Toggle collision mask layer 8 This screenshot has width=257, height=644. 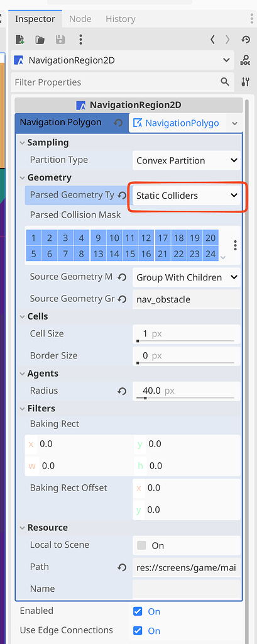(x=81, y=254)
